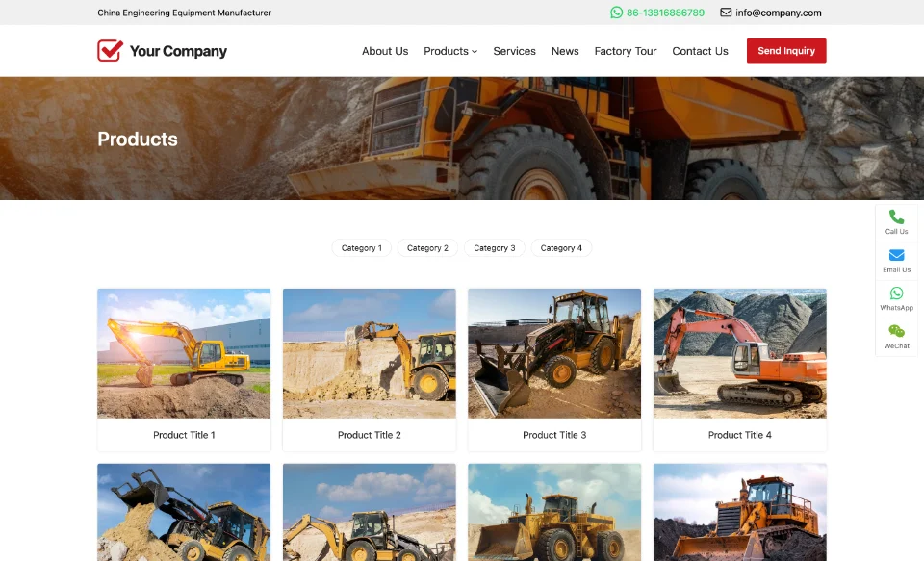Select the Category 3 filter pill
The image size is (924, 561).
point(495,248)
